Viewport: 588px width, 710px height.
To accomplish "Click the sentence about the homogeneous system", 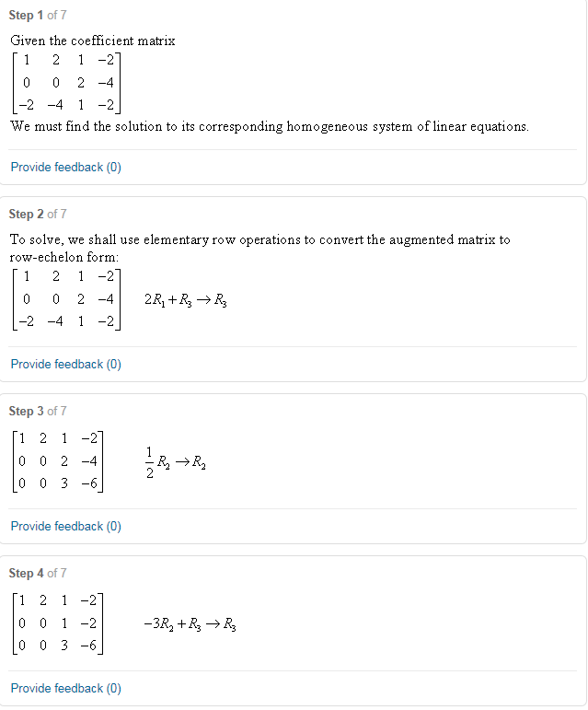I will coord(270,125).
